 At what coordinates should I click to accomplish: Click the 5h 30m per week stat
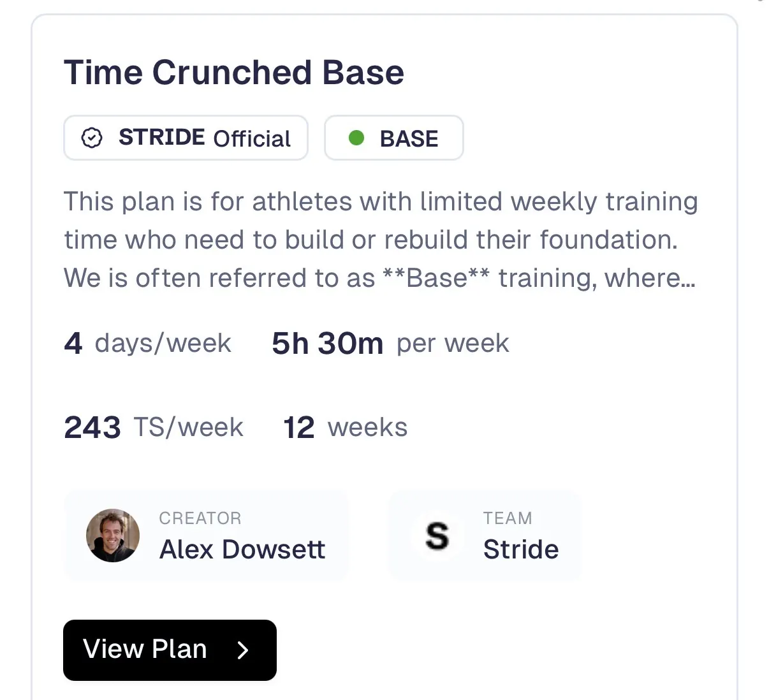click(x=390, y=344)
